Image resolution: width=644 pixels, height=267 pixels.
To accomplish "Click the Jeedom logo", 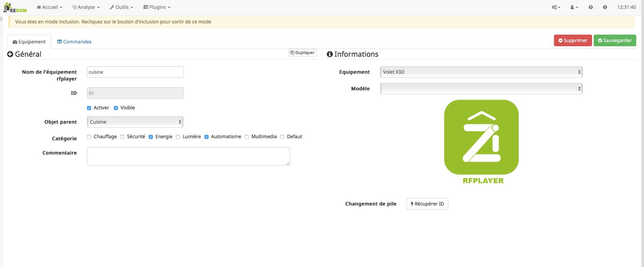I will [15, 7].
